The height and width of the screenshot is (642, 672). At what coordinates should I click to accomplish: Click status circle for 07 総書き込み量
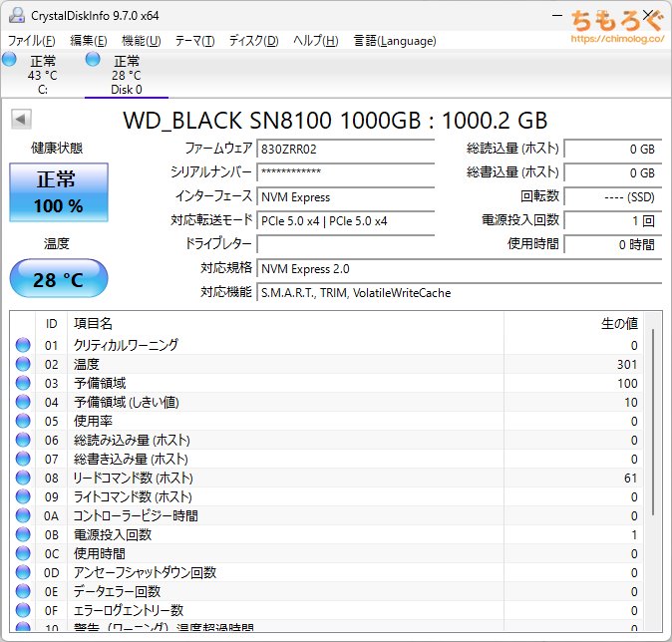(23, 459)
